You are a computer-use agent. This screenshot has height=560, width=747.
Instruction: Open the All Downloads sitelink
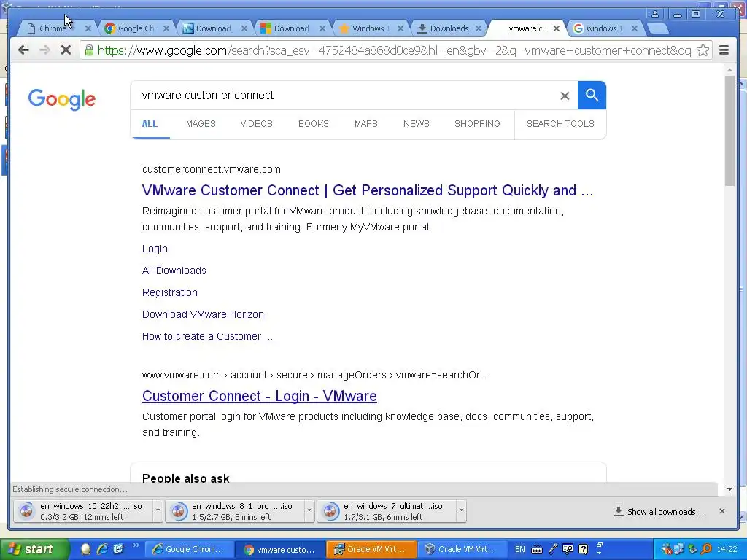click(x=174, y=271)
